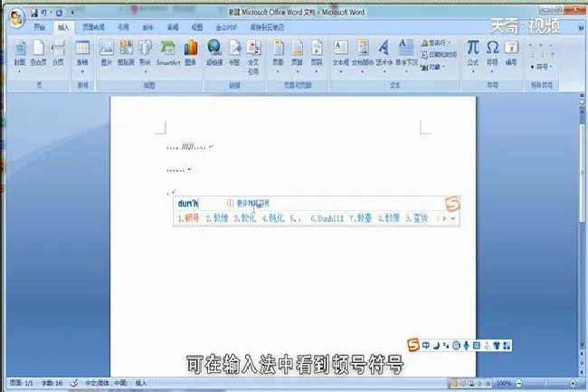Viewport: 588px width, 392px height.
Task: Open the table (表格) insert dropdown
Action: (x=82, y=56)
